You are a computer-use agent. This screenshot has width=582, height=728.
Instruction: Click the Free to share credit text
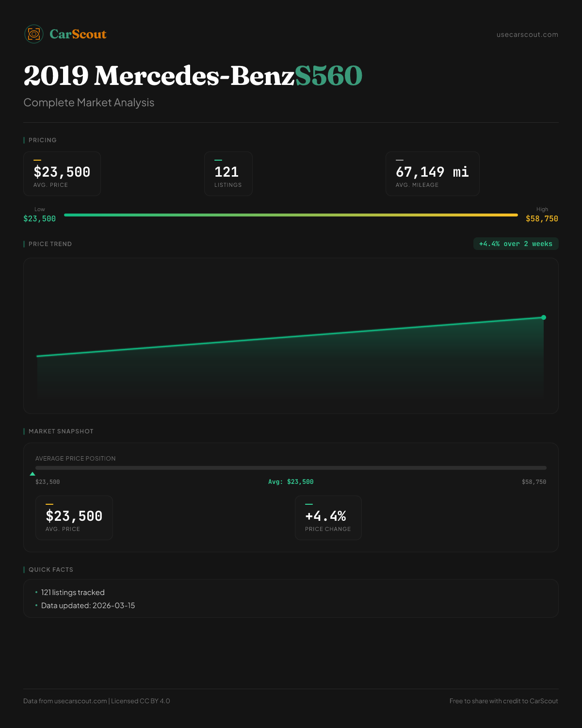[503, 701]
